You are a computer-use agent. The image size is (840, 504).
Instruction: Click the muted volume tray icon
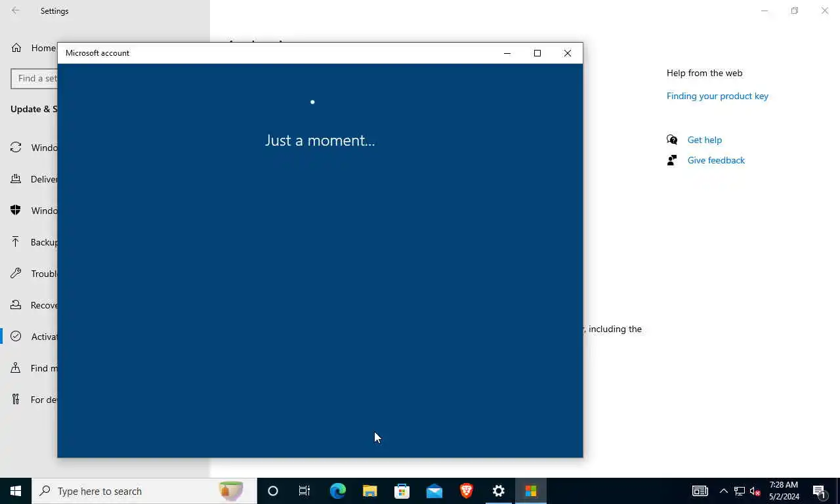[755, 491]
